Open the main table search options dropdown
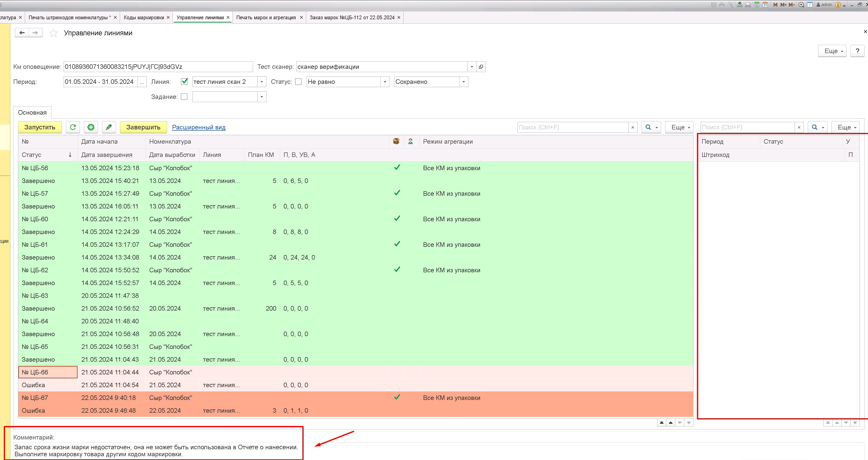The height and width of the screenshot is (460, 868). pos(651,127)
